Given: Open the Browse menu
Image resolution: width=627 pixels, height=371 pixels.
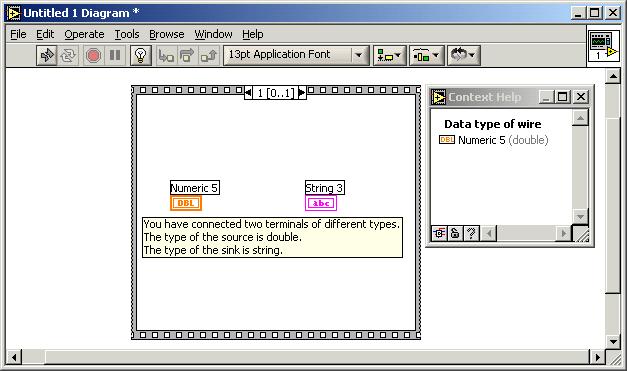Looking at the screenshot, I should tap(167, 34).
